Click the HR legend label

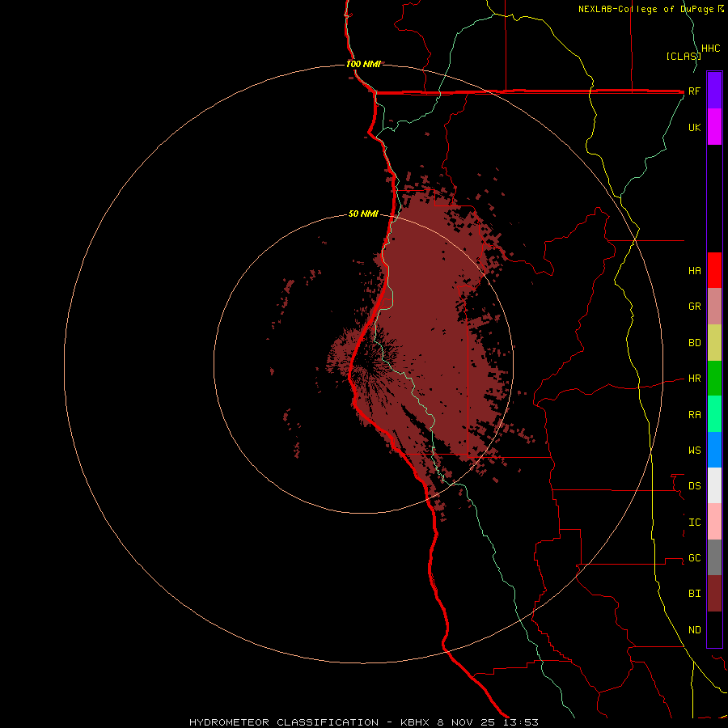(695, 379)
